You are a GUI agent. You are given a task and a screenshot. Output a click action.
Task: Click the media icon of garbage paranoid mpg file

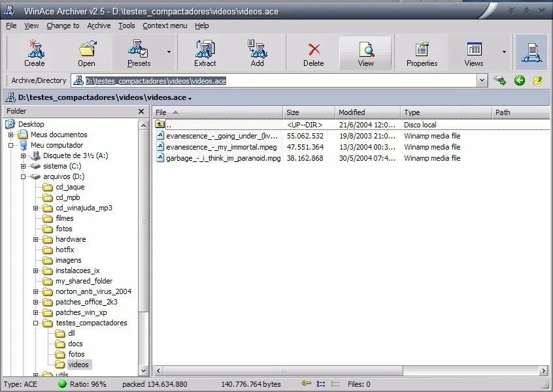click(160, 158)
